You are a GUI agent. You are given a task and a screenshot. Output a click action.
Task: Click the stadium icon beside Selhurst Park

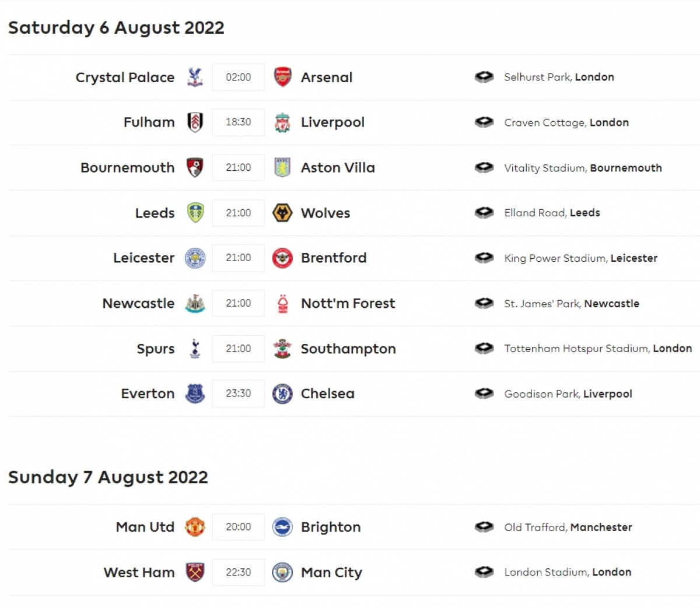(x=484, y=77)
